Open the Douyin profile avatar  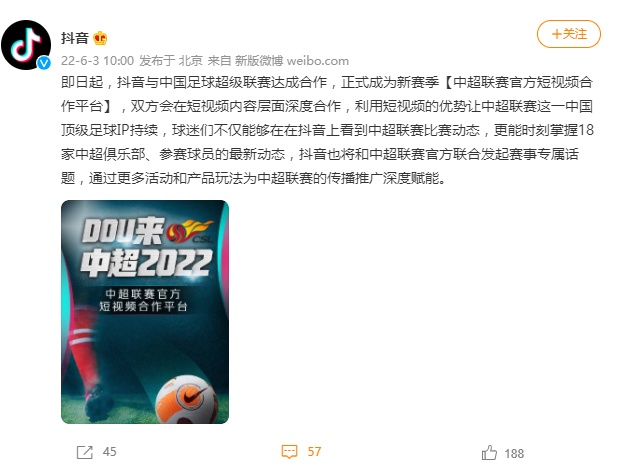point(26,45)
